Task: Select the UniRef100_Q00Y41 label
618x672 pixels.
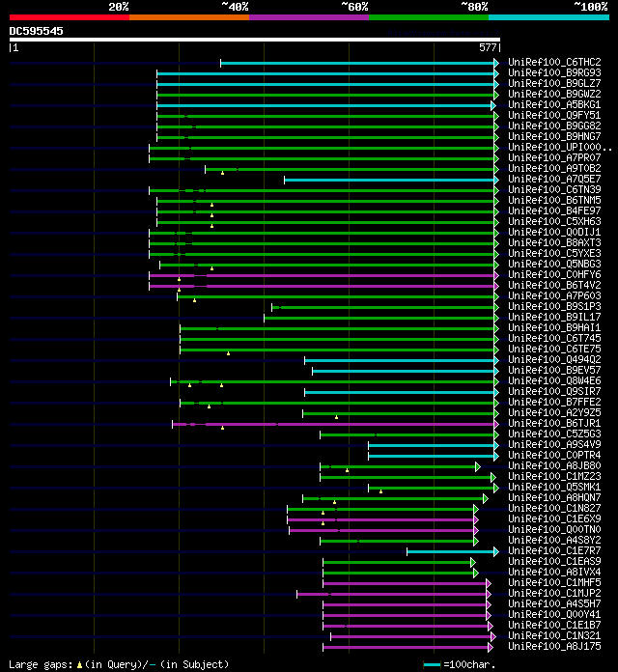Action: coord(554,614)
